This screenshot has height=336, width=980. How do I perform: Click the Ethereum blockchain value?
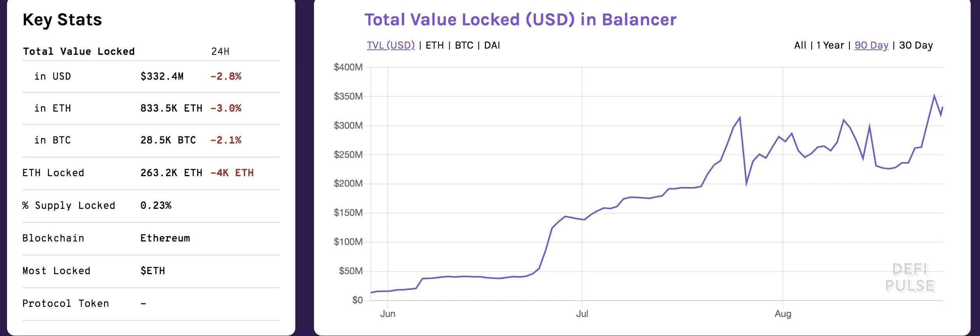click(165, 238)
